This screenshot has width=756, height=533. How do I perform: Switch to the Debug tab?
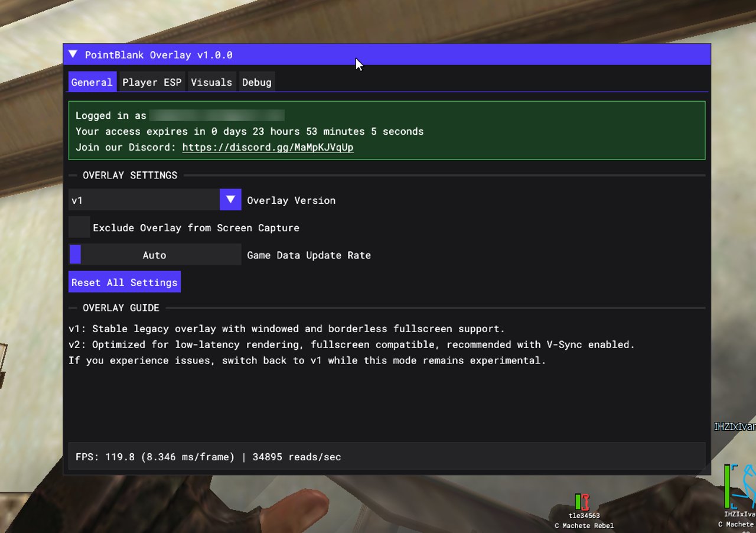(x=257, y=82)
